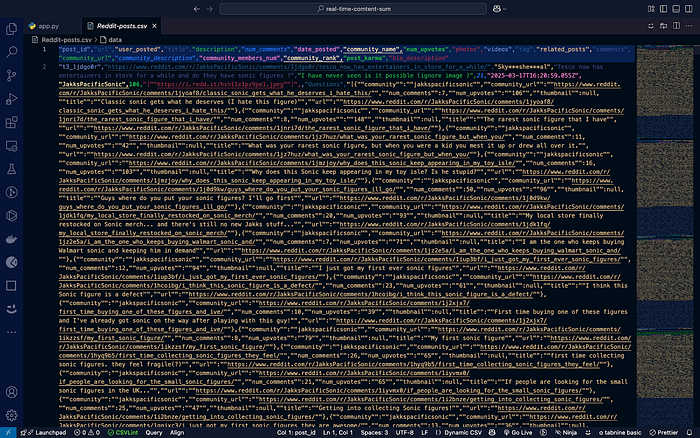Change indentation via Spaces: 3
Screen dimensions: 700x438
374,433
